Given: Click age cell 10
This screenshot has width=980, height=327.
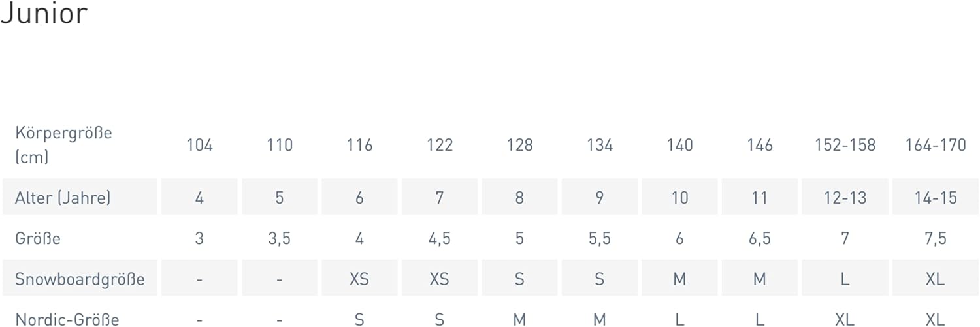Looking at the screenshot, I should click(x=679, y=197).
